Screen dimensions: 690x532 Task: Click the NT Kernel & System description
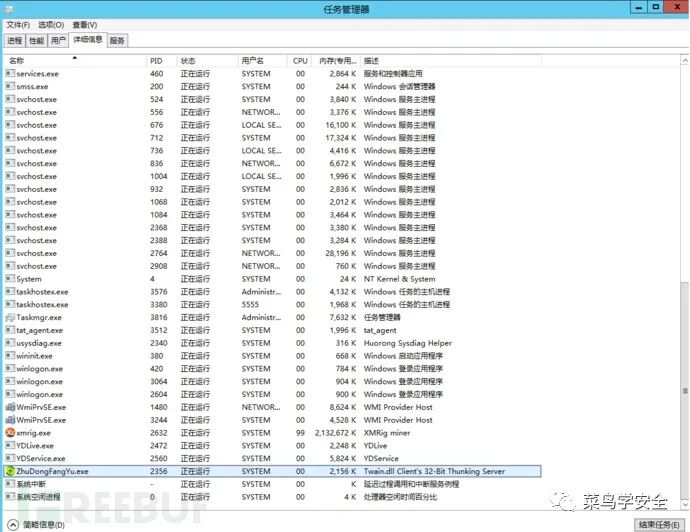tap(399, 279)
